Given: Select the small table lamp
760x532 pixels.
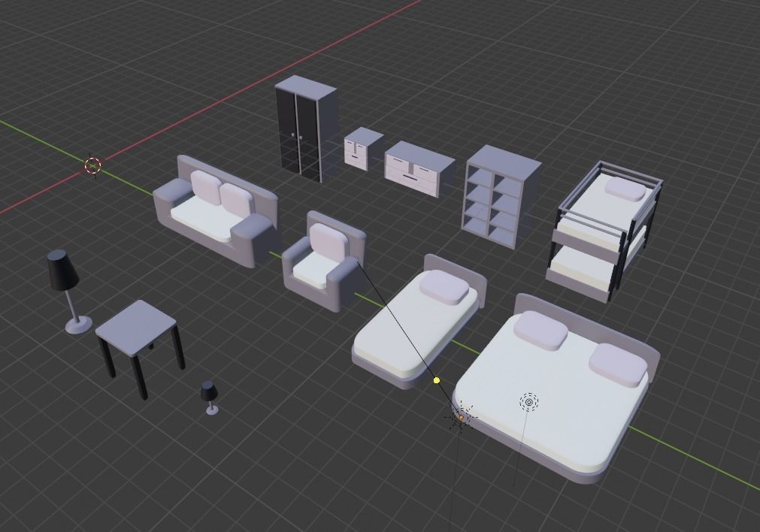Looking at the screenshot, I should pyautogui.click(x=210, y=397).
